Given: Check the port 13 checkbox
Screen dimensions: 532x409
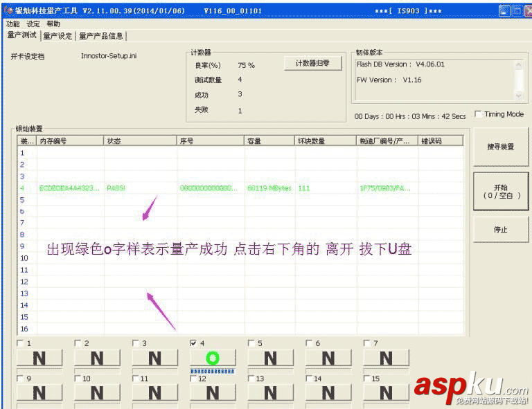Looking at the screenshot, I should coord(251,379).
